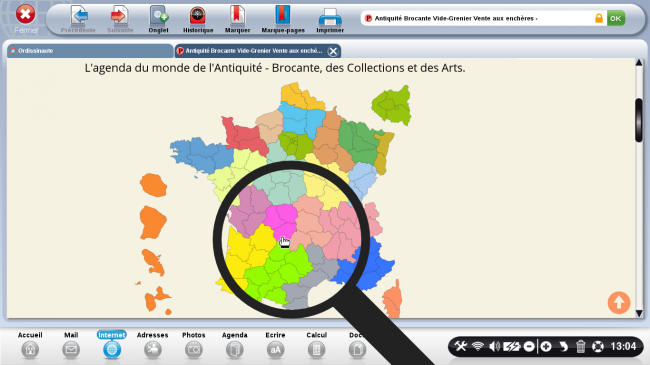The image size is (650, 365).
Task: Click the orange back-to-top arrow button
Action: click(619, 302)
